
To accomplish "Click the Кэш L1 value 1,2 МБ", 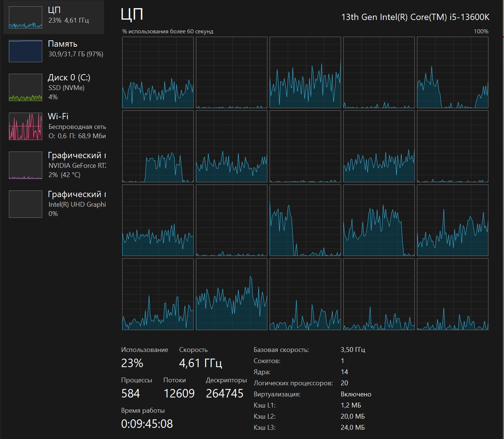I will (351, 405).
